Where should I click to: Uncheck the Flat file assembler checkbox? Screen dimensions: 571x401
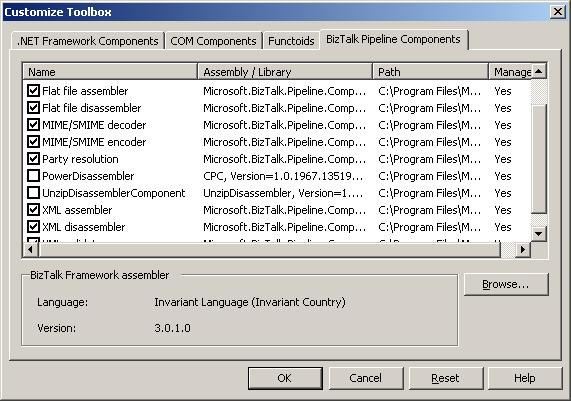pyautogui.click(x=34, y=91)
